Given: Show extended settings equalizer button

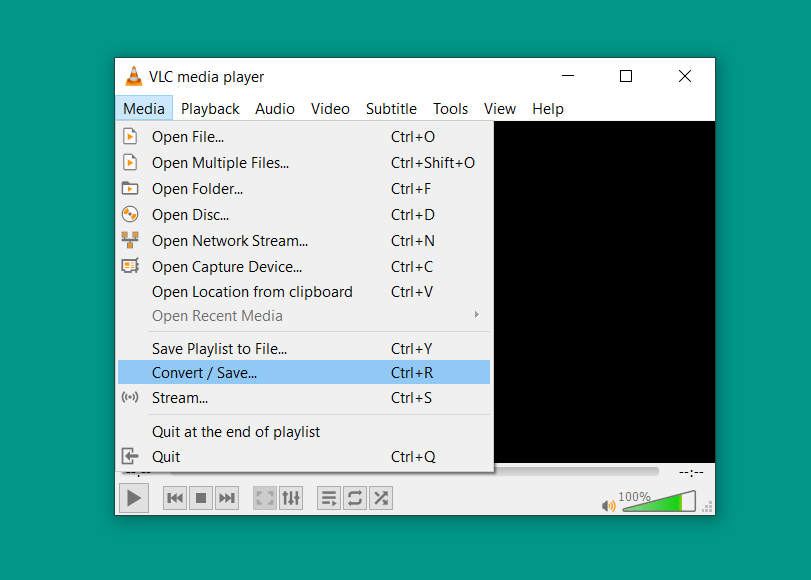Looking at the screenshot, I should point(291,498).
